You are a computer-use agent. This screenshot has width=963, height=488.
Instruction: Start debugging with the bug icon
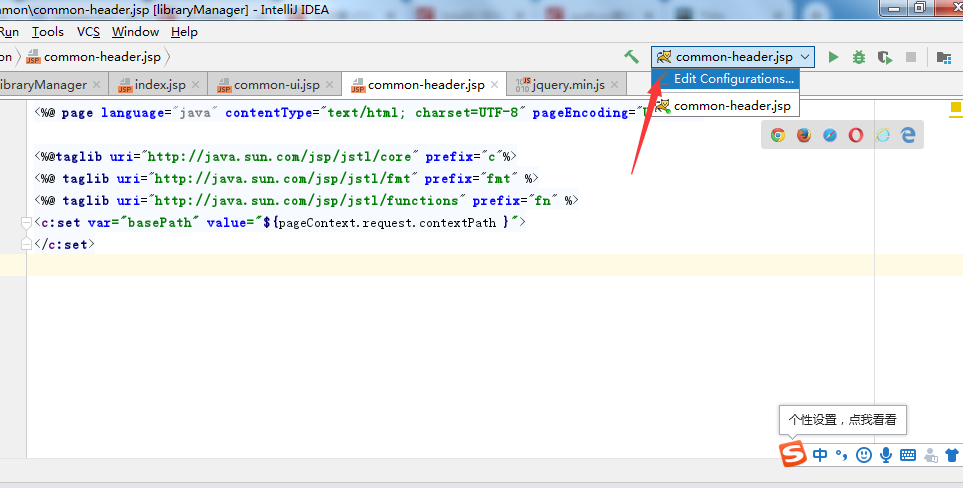point(859,57)
